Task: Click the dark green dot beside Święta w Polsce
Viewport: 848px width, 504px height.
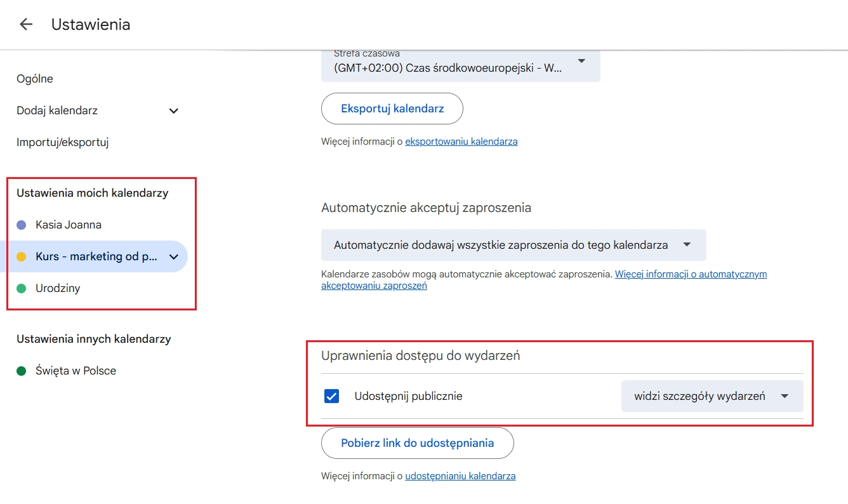Action: click(21, 371)
